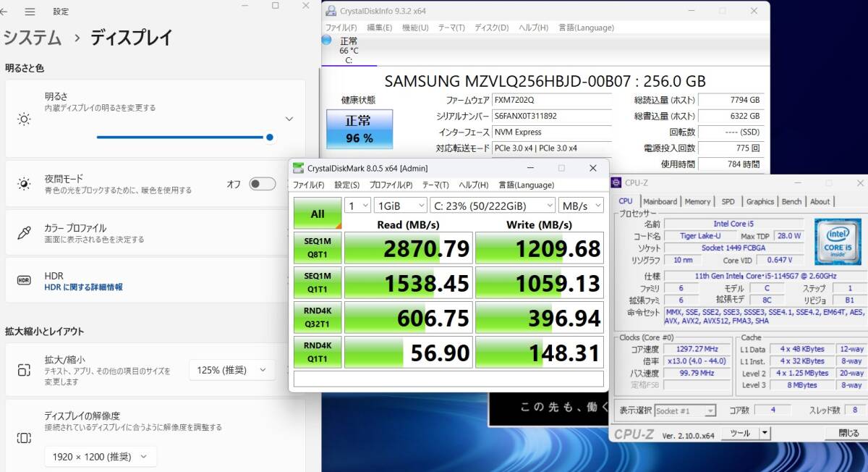Click the serial number field S6FANX0T311892

click(x=551, y=117)
